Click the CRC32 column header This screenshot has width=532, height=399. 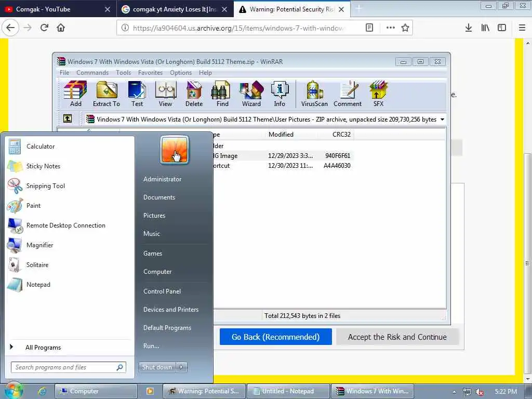click(341, 135)
